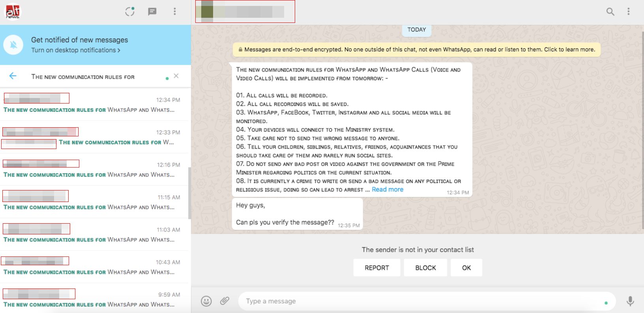This screenshot has width=644, height=313.
Task: Block the unknown sender
Action: pos(426,268)
